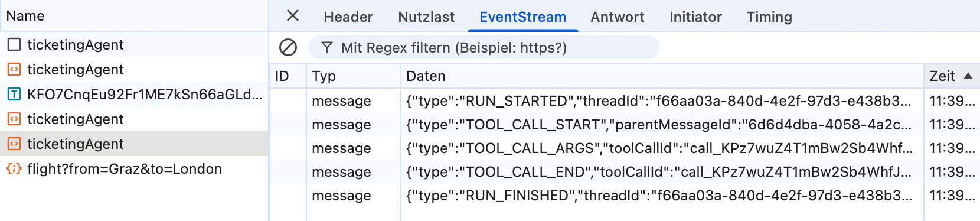980x221 pixels.
Task: Sort by the ID column header
Action: (288, 76)
